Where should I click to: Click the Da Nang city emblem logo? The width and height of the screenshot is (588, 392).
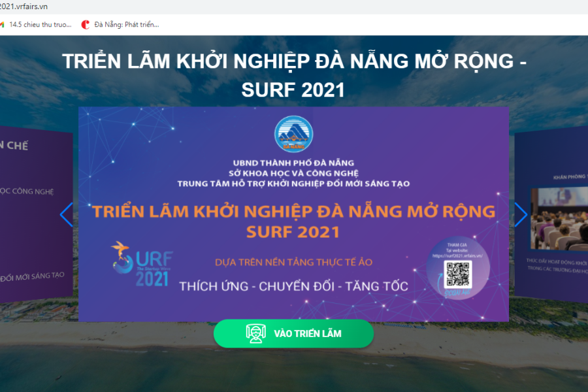tap(293, 134)
